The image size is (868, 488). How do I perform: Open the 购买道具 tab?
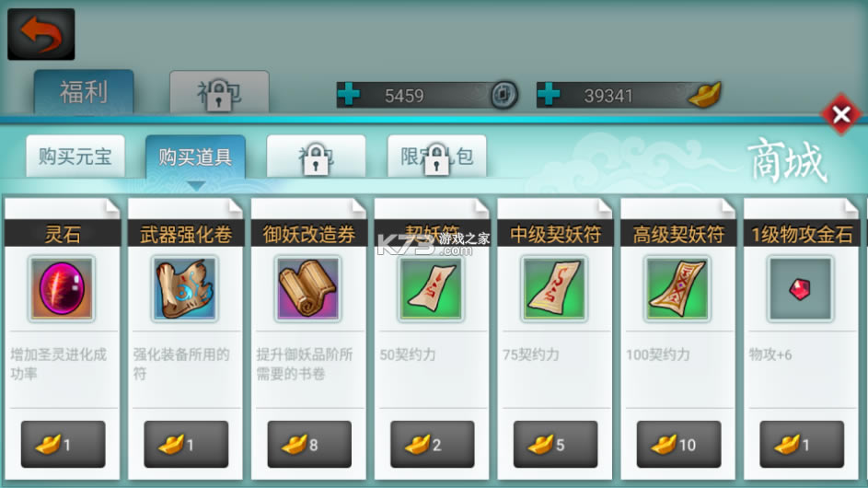[195, 157]
